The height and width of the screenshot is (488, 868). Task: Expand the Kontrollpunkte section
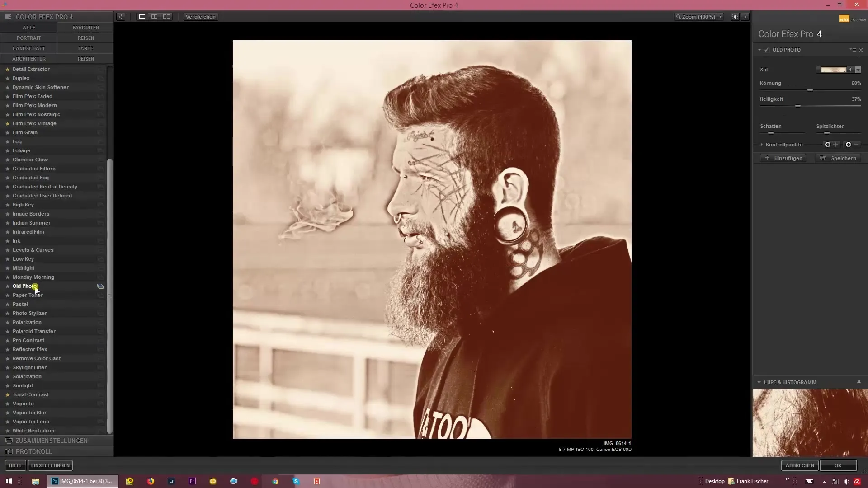pyautogui.click(x=762, y=145)
